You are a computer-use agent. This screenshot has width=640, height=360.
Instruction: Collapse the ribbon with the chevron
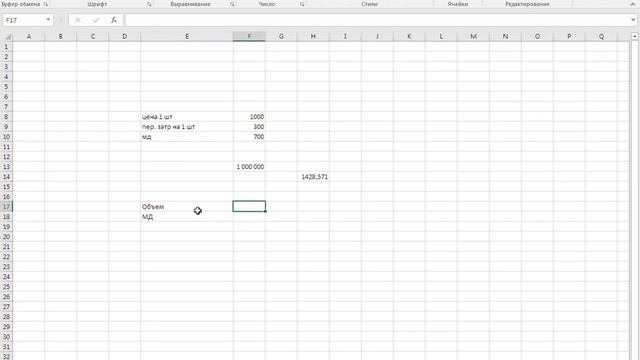632,4
